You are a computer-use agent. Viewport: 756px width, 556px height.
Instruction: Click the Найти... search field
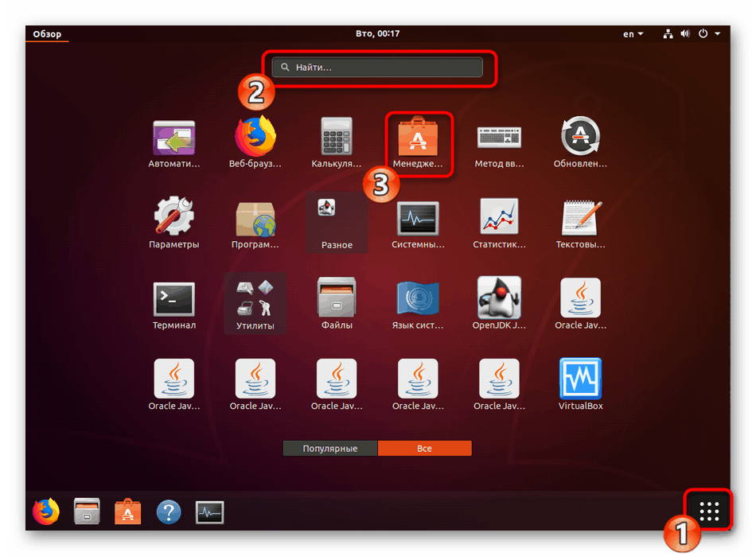point(377,68)
